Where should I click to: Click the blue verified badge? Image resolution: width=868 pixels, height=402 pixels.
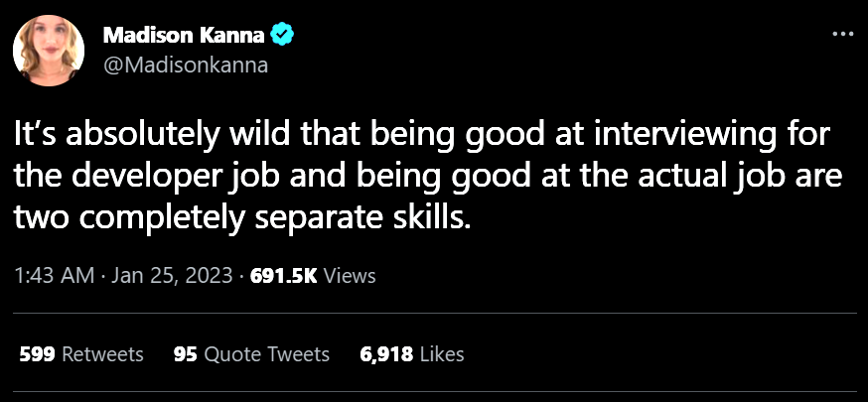click(x=282, y=38)
